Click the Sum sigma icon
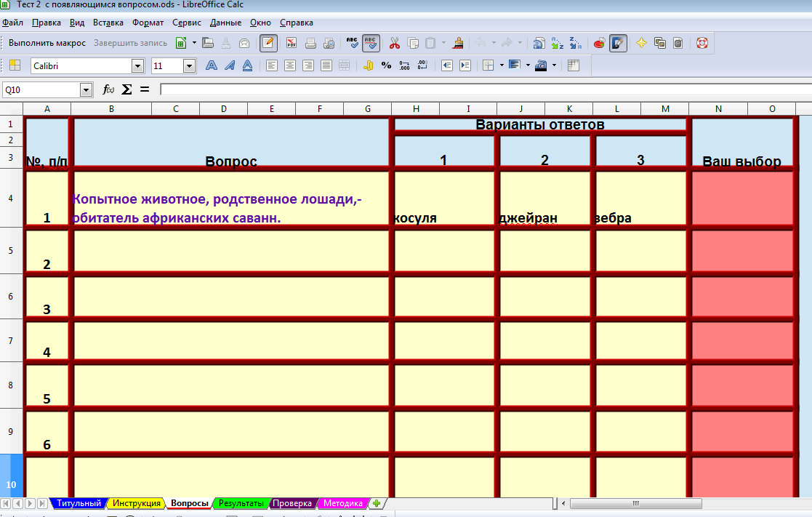Image resolution: width=812 pixels, height=517 pixels. 126,89
